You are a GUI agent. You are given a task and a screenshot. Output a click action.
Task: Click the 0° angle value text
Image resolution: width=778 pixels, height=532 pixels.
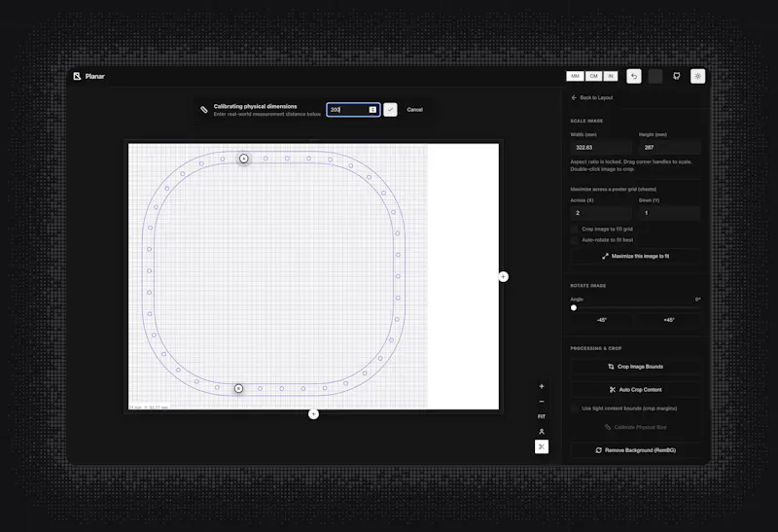pyautogui.click(x=697, y=300)
